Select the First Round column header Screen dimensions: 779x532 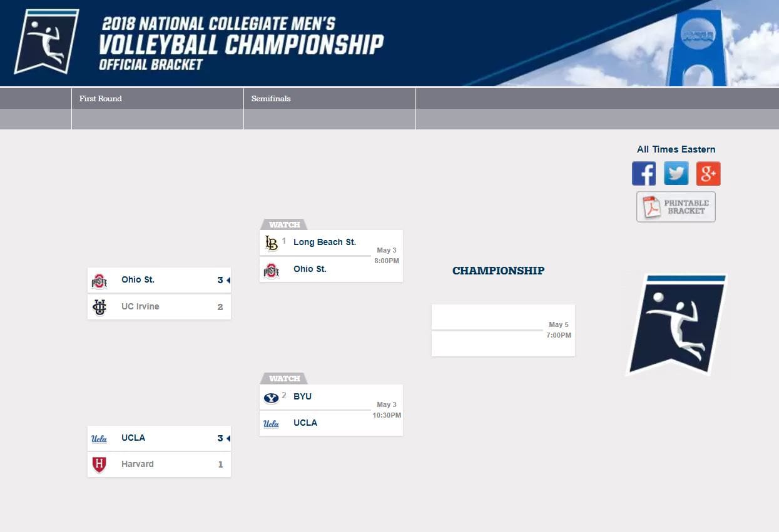tap(100, 98)
